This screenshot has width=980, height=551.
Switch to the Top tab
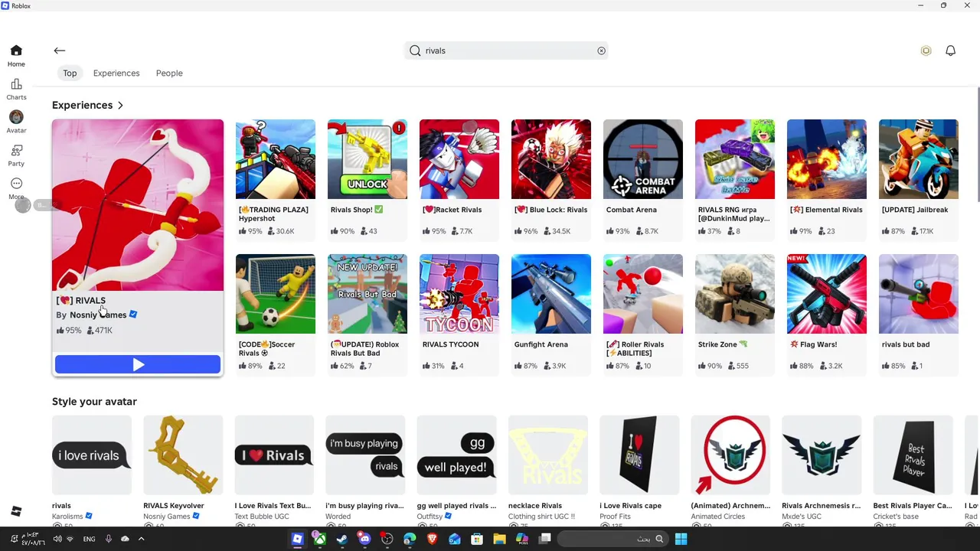(70, 73)
